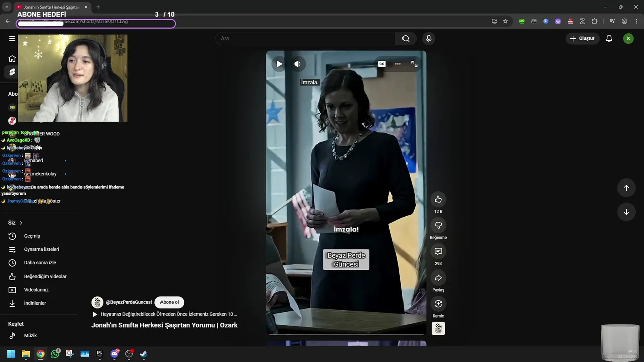Viewport: 644px width, 362px height.
Task: Bookmark this page with star icon
Action: 505,21
